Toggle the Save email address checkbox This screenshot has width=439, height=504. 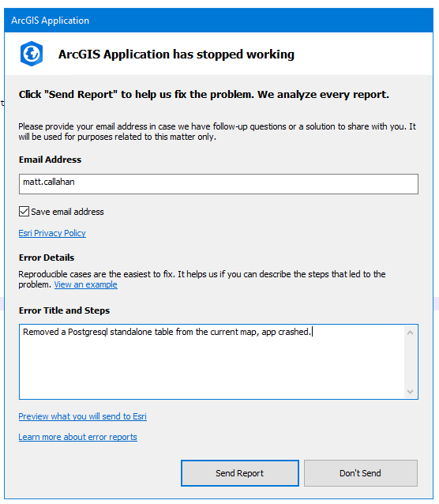pyautogui.click(x=24, y=212)
